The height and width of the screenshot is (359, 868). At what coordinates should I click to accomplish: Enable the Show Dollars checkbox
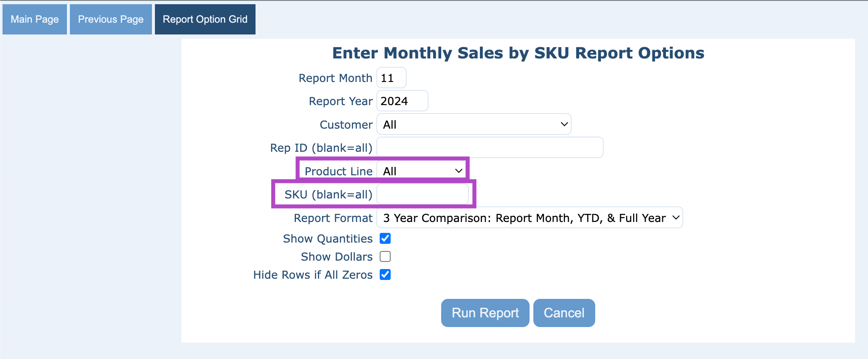point(385,256)
